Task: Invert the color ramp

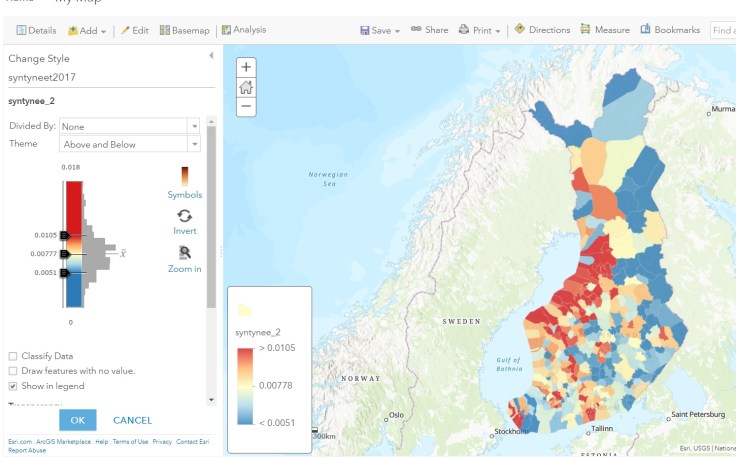Action: (x=184, y=221)
